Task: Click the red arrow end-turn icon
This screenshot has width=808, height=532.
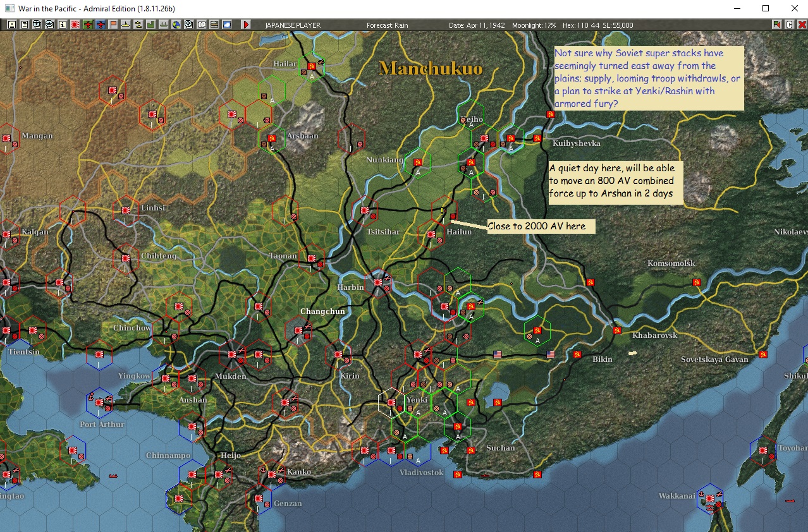Action: [x=246, y=25]
